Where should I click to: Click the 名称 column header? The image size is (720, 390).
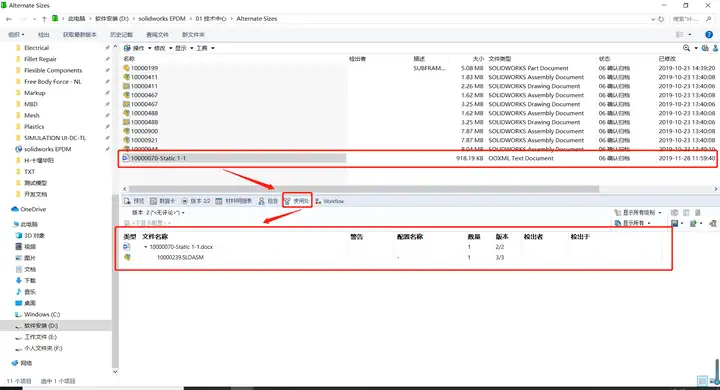coord(129,59)
